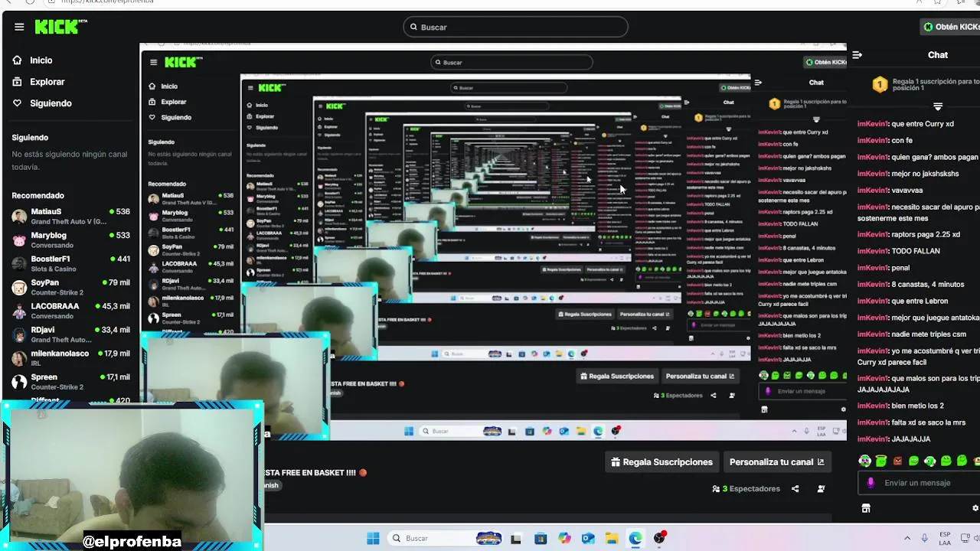Click the Regala Suscripciones button below the stream

pos(662,462)
